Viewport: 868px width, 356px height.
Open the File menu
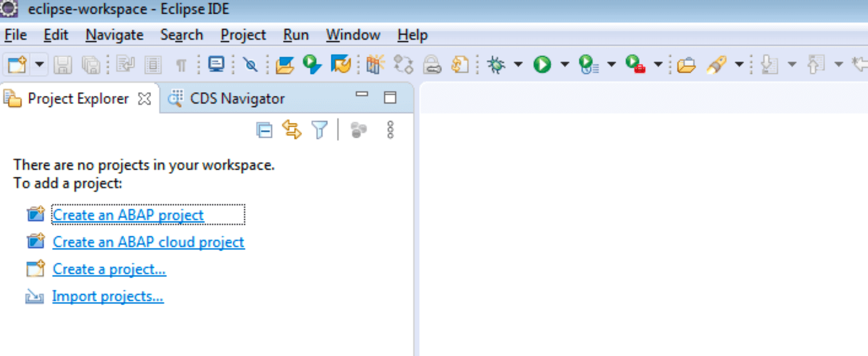pos(15,35)
